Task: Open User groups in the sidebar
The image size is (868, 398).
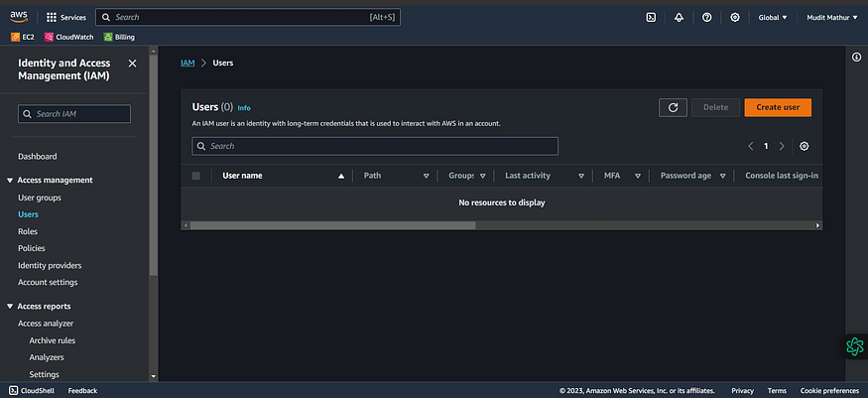Action: click(x=40, y=198)
